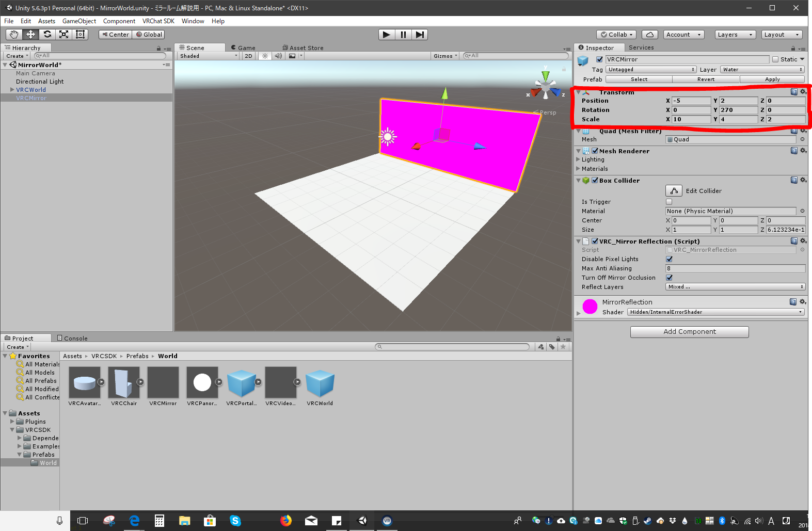Open the Shader dropdown

(x=716, y=312)
